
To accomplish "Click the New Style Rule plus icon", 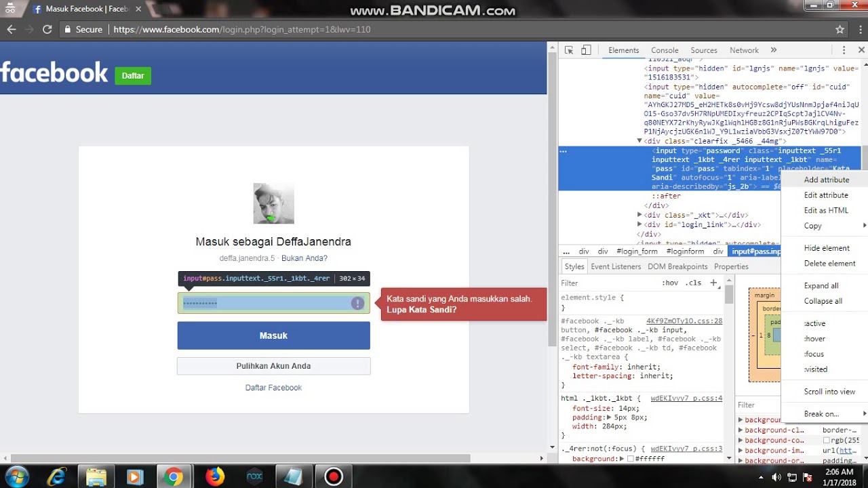I will click(713, 283).
